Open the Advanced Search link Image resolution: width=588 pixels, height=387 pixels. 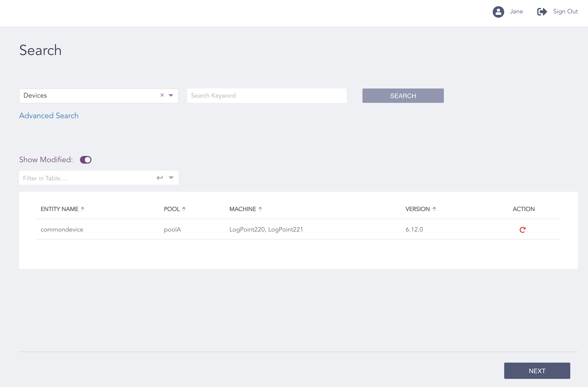(49, 116)
